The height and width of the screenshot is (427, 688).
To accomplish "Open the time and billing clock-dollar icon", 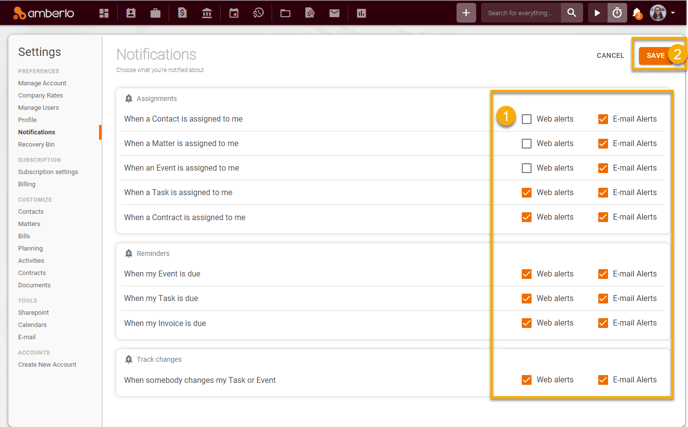I will pyautogui.click(x=258, y=13).
